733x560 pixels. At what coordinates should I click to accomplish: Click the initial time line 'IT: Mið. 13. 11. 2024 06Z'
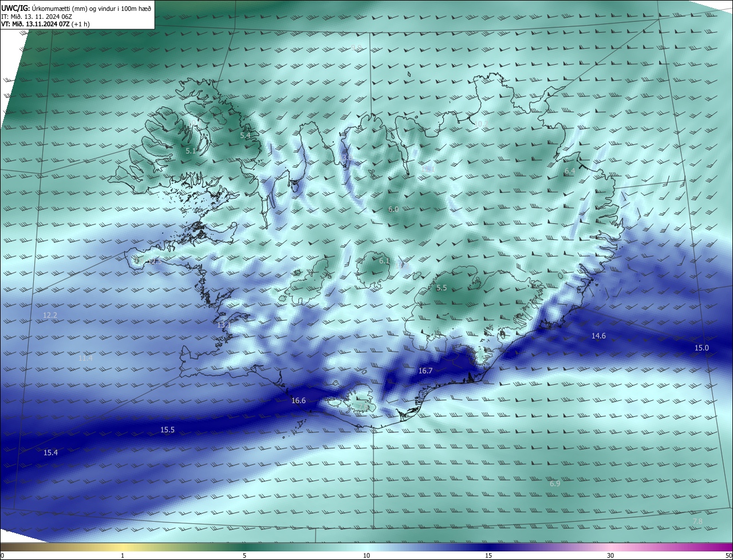pos(36,16)
